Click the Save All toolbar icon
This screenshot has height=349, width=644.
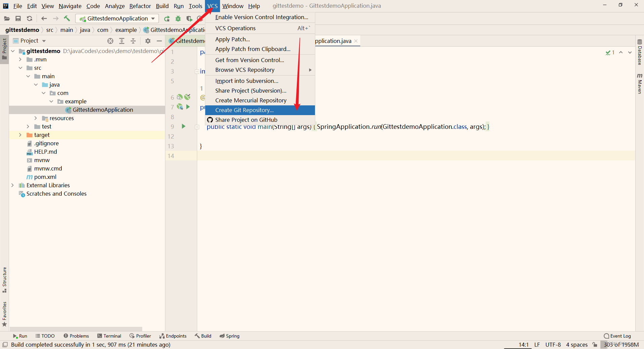(18, 18)
